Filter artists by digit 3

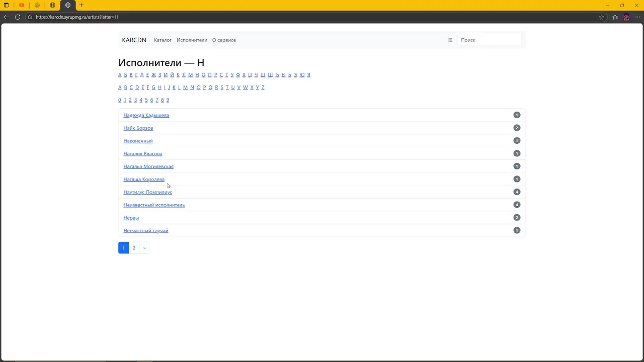pos(135,100)
